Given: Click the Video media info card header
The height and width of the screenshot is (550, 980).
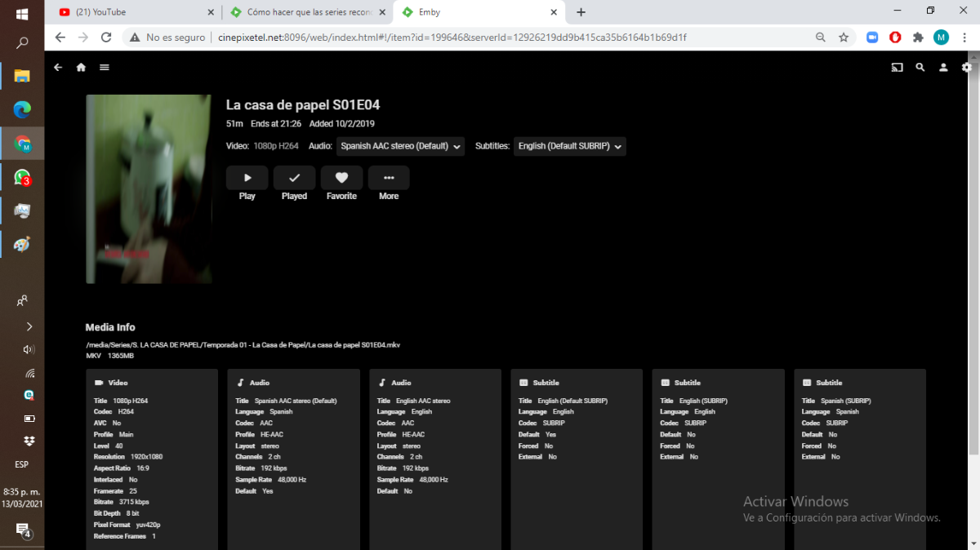Looking at the screenshot, I should 111,383.
